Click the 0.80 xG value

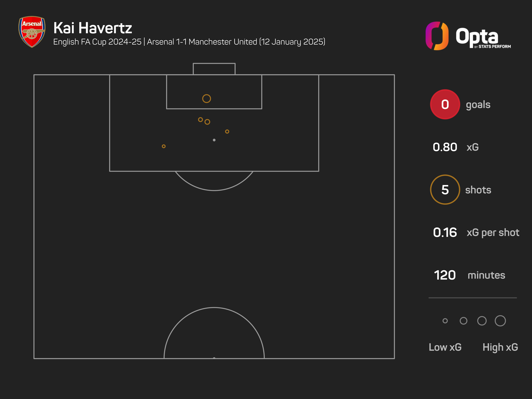(x=445, y=147)
